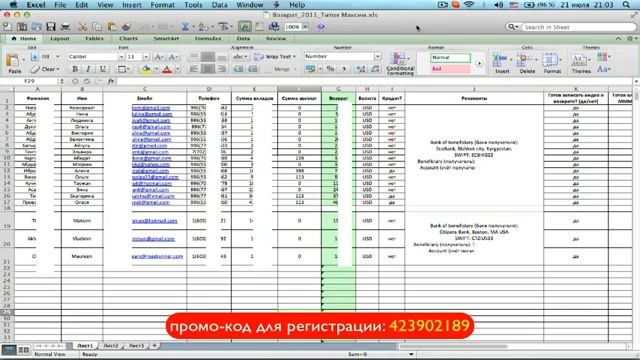640x360 pixels.
Task: Open the email link in the Maureen row
Action: [158, 256]
